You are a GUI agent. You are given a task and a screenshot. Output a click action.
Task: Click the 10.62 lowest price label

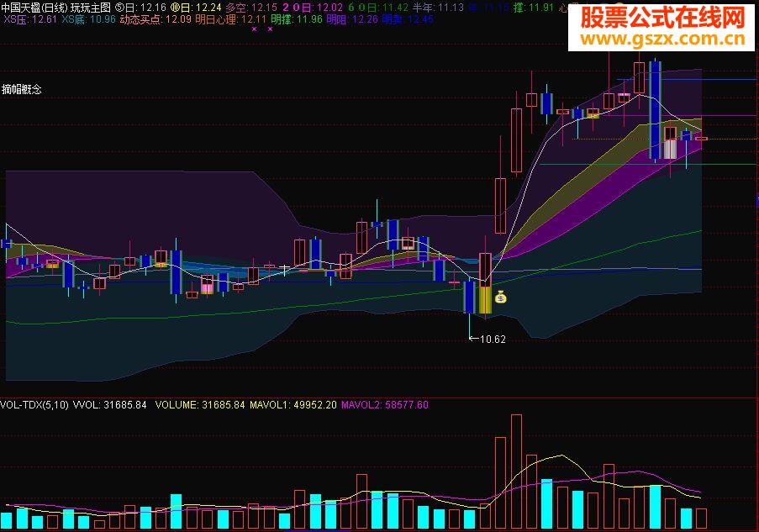point(493,340)
